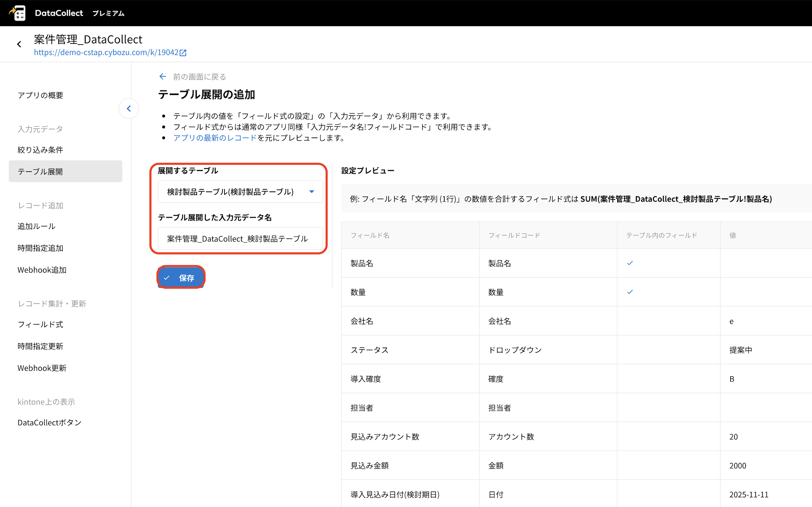Follow the アプリの最新のレコード link
The image size is (812, 507).
[215, 138]
